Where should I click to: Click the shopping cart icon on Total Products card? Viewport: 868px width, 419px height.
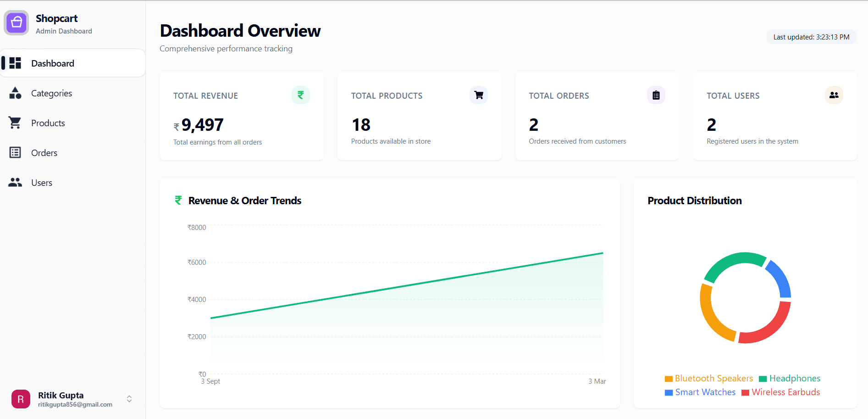click(x=478, y=95)
